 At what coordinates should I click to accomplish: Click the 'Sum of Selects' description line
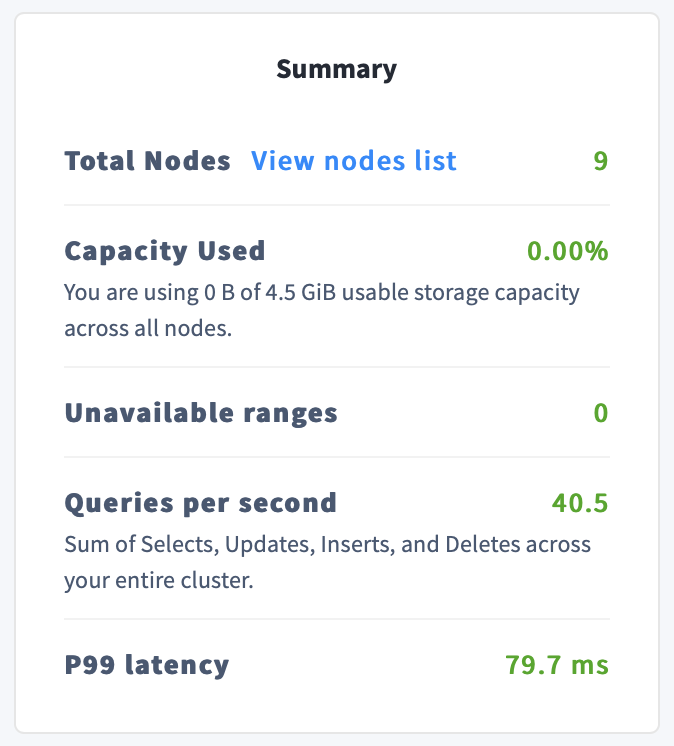pyautogui.click(x=327, y=545)
